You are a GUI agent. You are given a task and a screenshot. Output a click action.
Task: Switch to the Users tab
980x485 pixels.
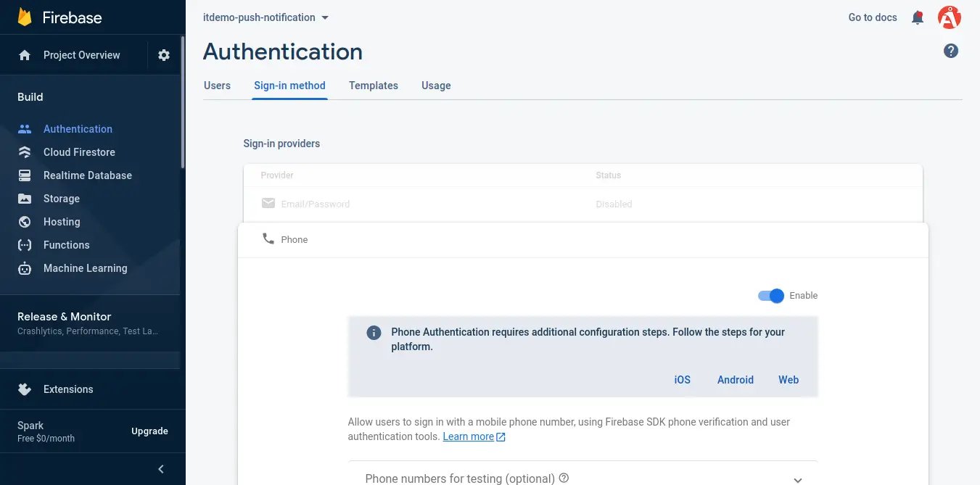(x=217, y=86)
